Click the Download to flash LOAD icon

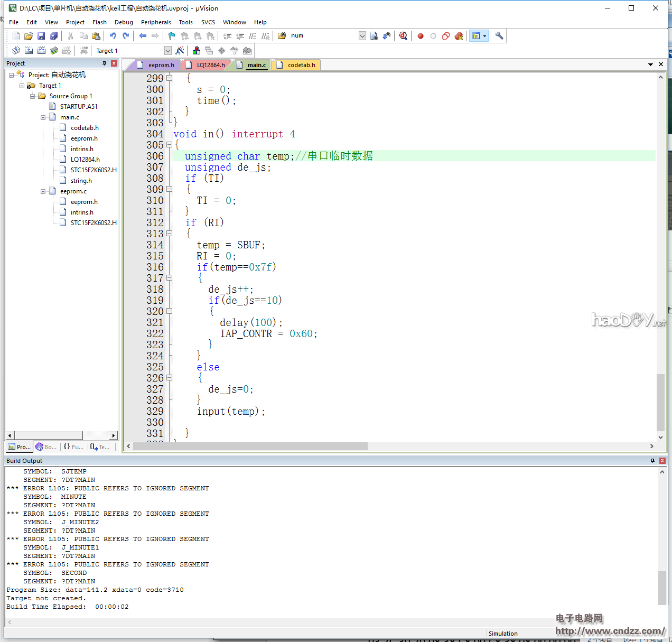tap(83, 51)
